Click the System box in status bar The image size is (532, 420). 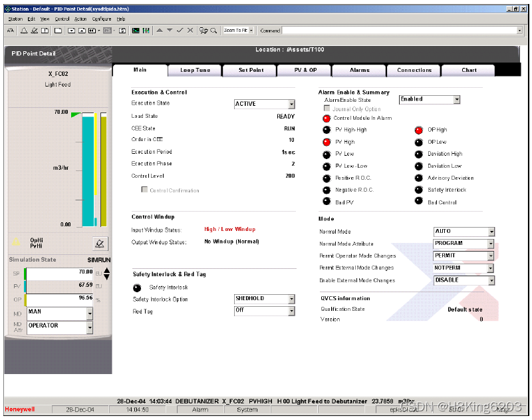coord(247,410)
